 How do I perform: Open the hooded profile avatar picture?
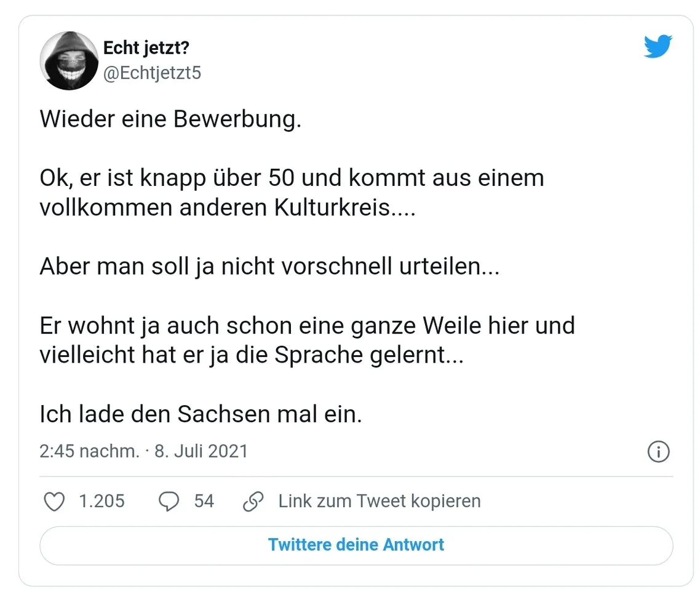(68, 61)
